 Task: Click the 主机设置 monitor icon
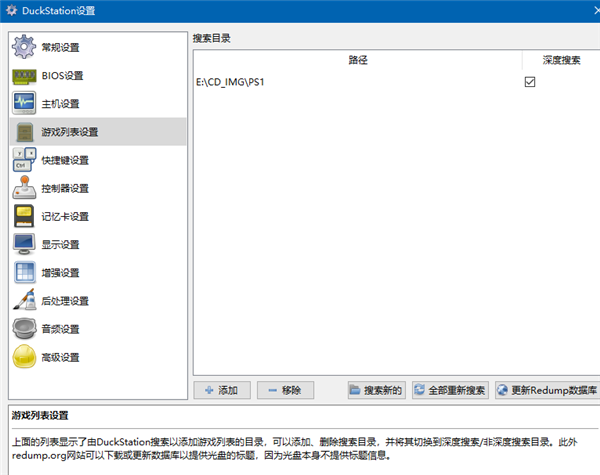coord(25,104)
